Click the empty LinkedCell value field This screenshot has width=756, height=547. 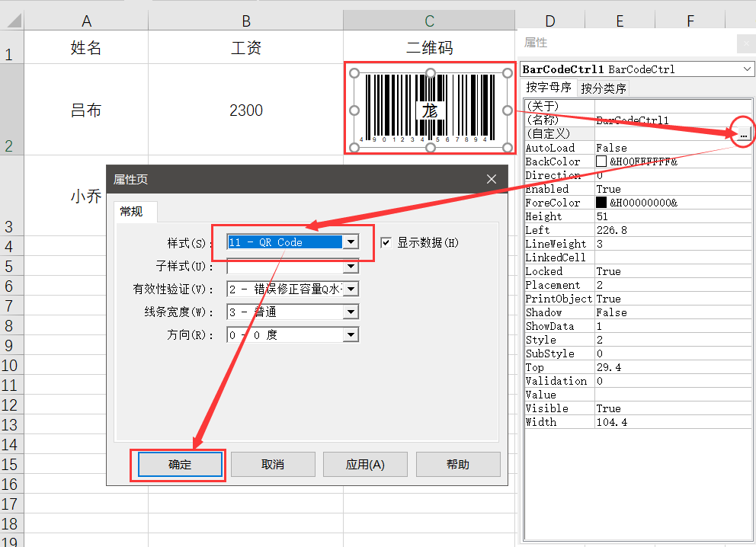click(673, 258)
